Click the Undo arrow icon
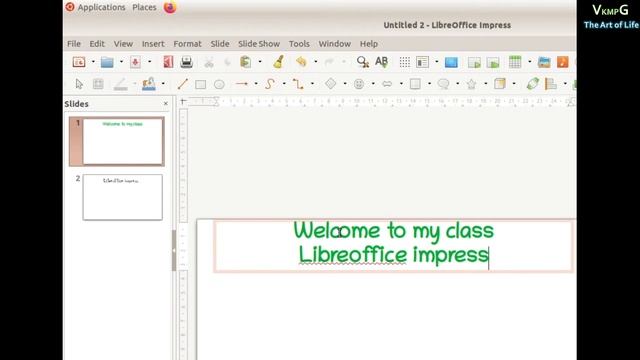 point(301,62)
